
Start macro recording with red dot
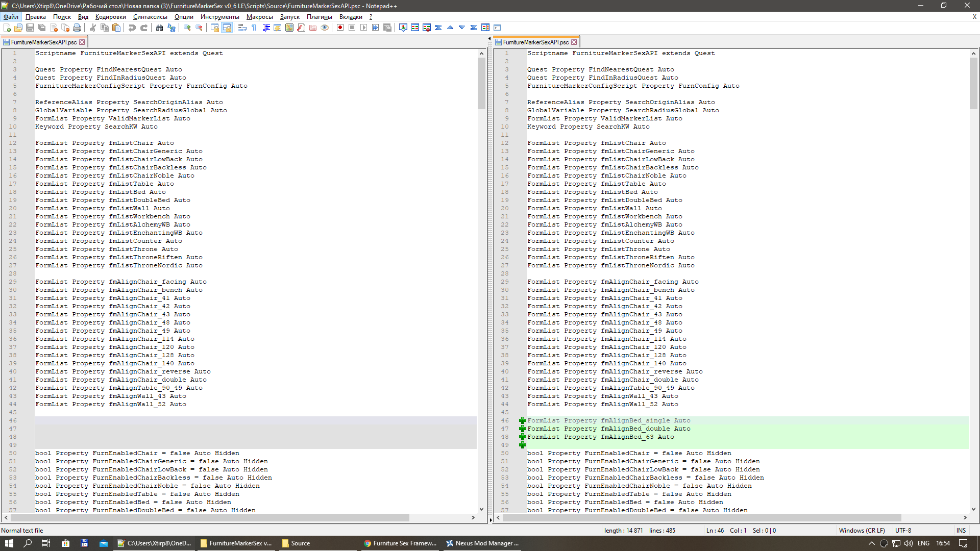click(x=340, y=28)
